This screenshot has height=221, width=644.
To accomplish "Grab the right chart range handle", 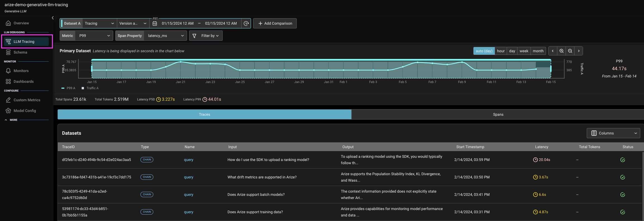I will pos(551,69).
